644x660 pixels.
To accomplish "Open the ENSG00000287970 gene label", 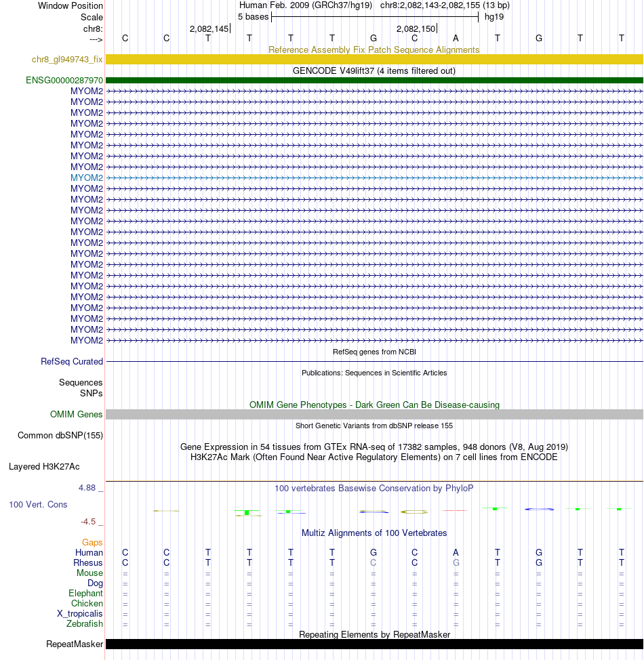I will click(64, 80).
